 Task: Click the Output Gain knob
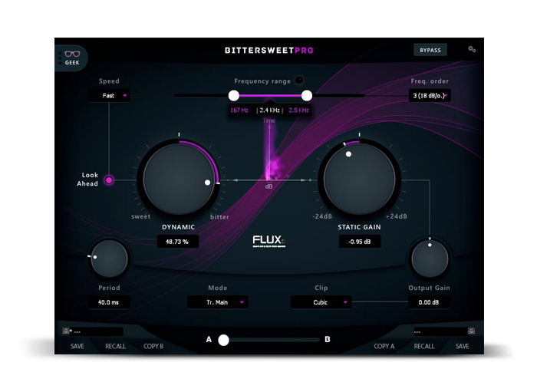(430, 259)
